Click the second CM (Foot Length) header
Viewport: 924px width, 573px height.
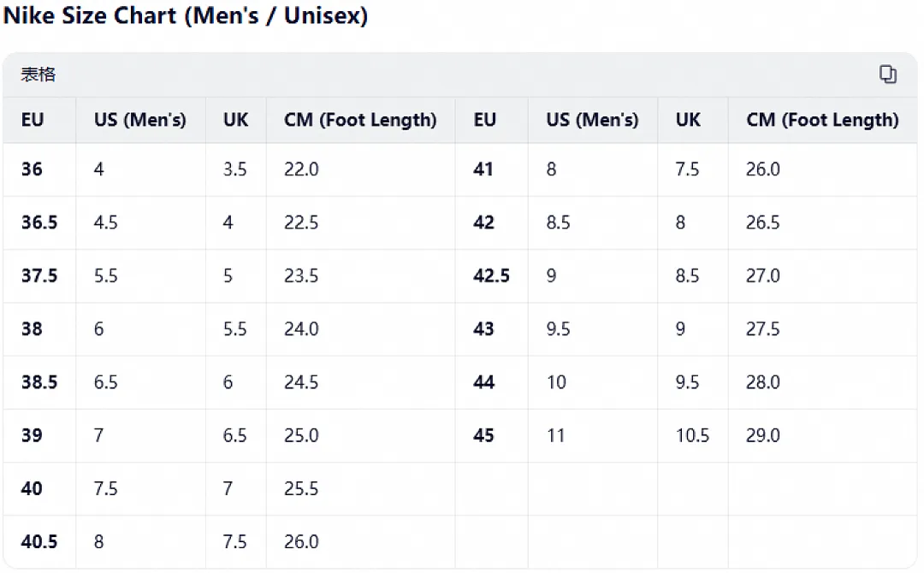point(823,120)
